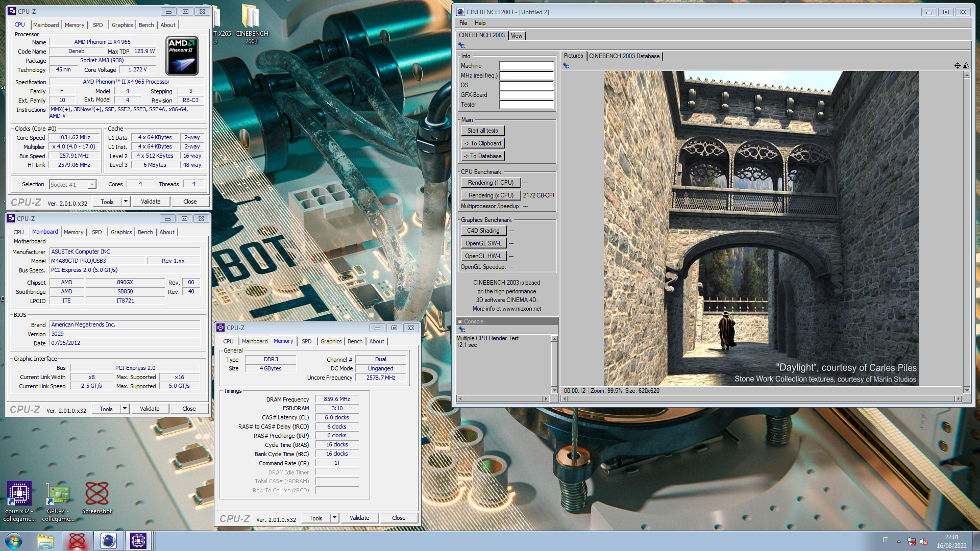This screenshot has width=980, height=551.
Task: Click Start all tests button
Action: click(x=482, y=131)
